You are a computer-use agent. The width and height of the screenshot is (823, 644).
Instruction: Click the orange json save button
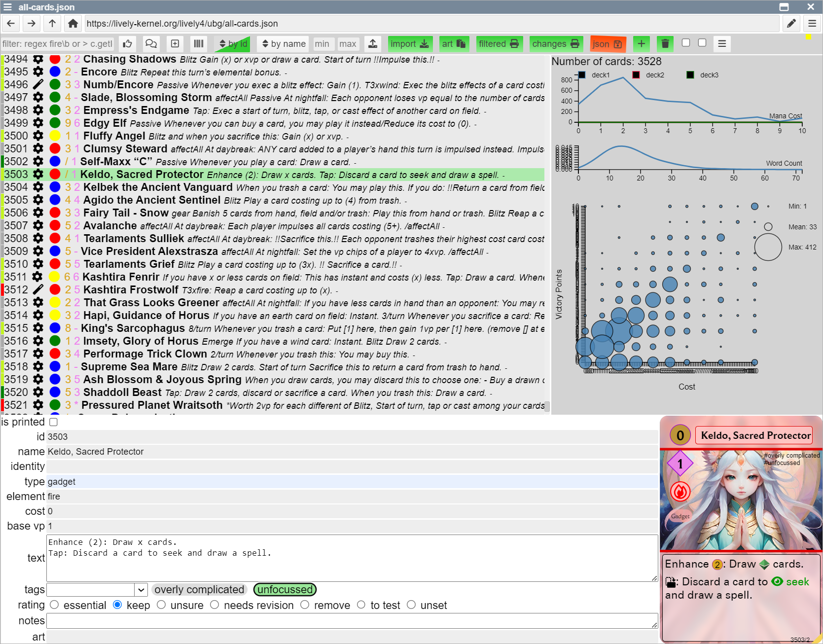pos(608,44)
